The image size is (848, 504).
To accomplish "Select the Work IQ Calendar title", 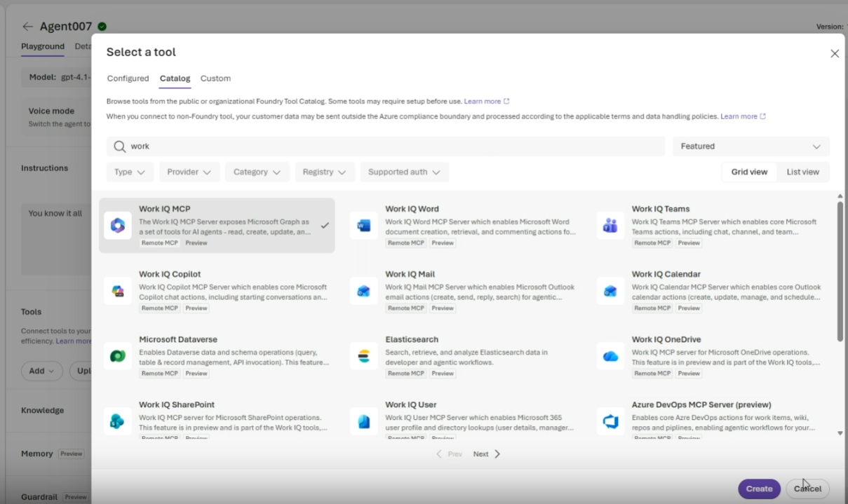I will coord(666,274).
